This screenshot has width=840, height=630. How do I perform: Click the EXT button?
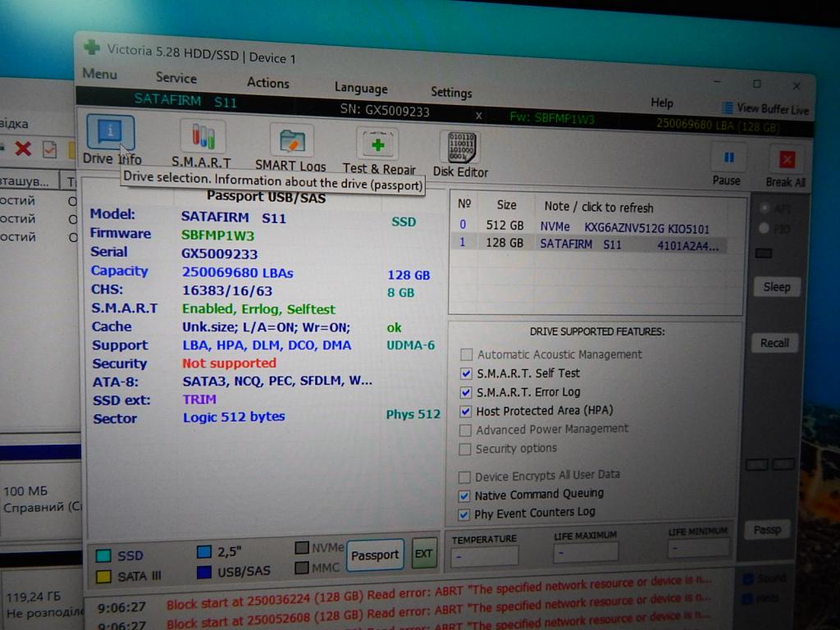pyautogui.click(x=423, y=554)
